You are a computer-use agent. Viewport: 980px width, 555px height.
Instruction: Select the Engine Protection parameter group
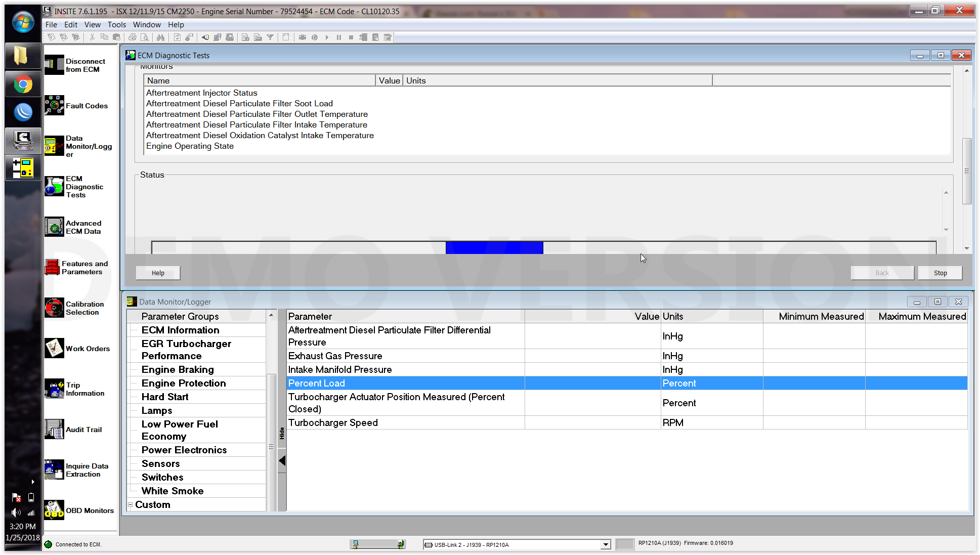point(184,383)
